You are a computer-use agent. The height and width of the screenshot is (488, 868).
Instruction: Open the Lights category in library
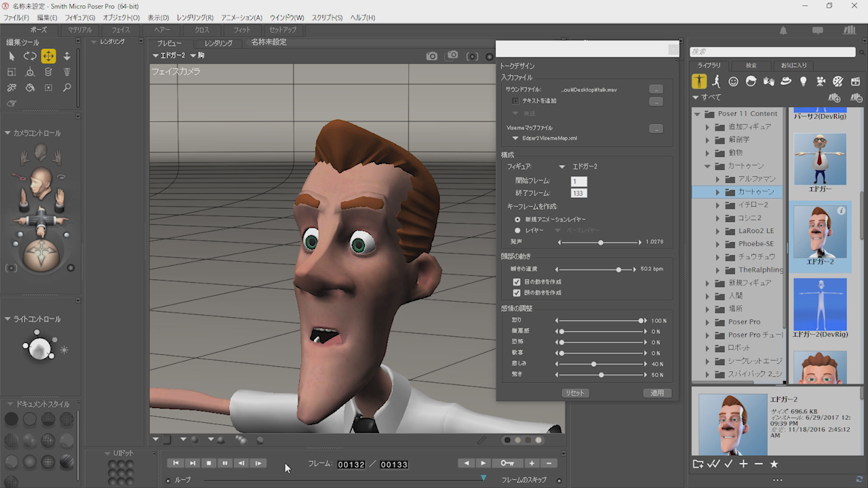[803, 81]
